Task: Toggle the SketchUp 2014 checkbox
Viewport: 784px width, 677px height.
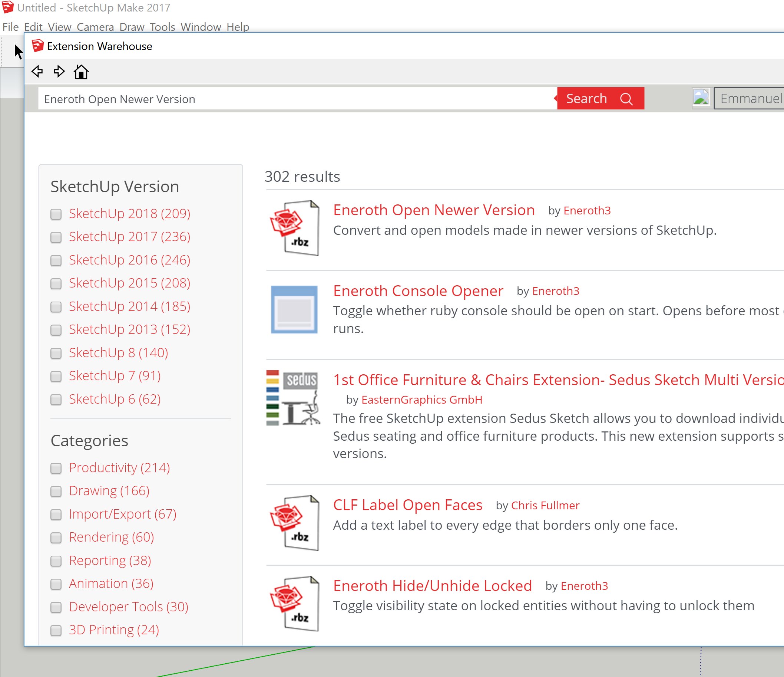Action: point(56,307)
